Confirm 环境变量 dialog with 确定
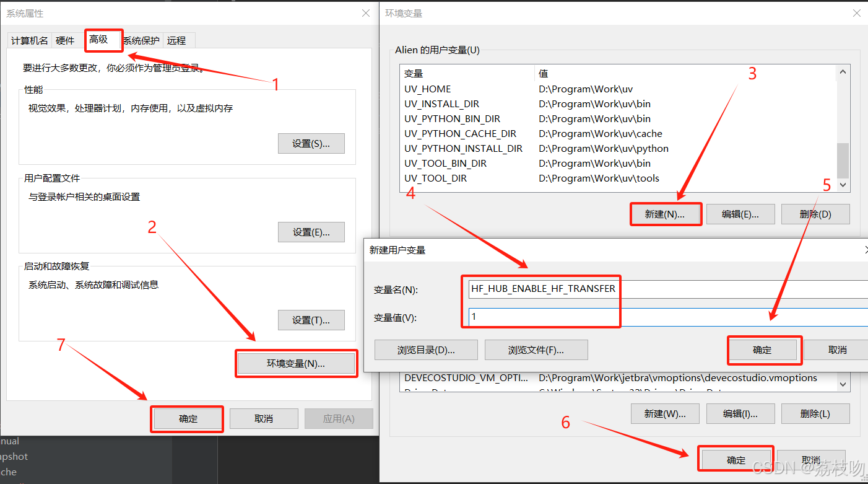 coord(736,460)
